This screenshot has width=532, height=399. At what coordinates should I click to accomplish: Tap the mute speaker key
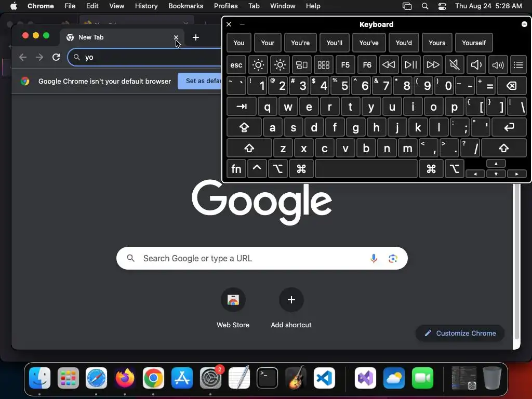coord(454,64)
